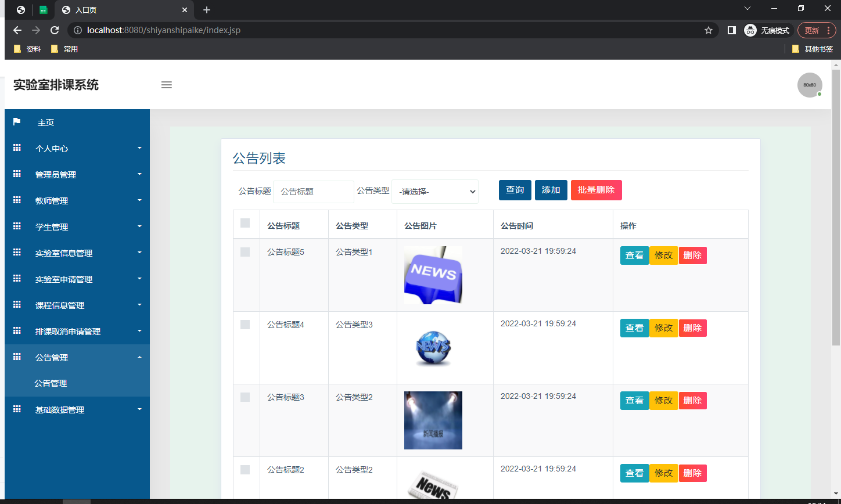Open the NEWS keyboard image thumbnail

pyautogui.click(x=433, y=275)
